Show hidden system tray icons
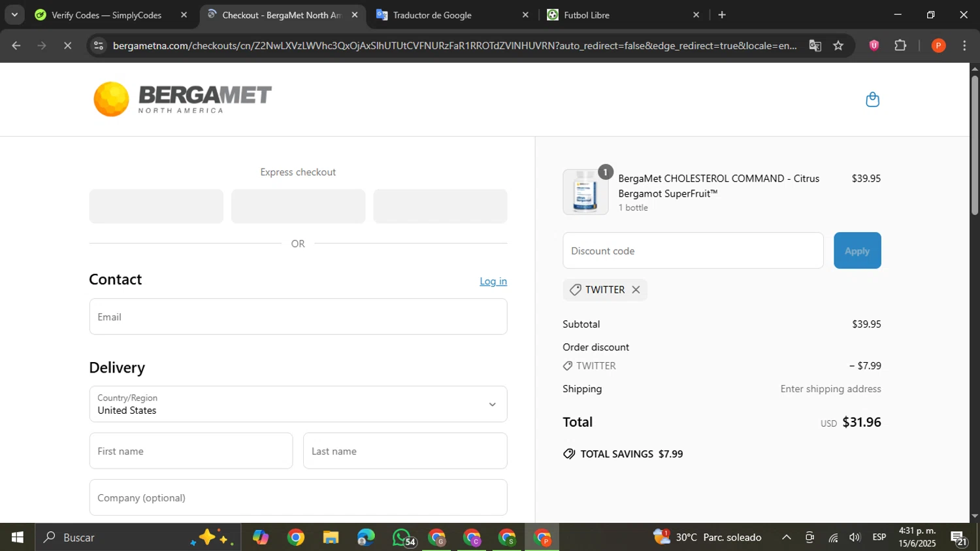 pyautogui.click(x=787, y=537)
